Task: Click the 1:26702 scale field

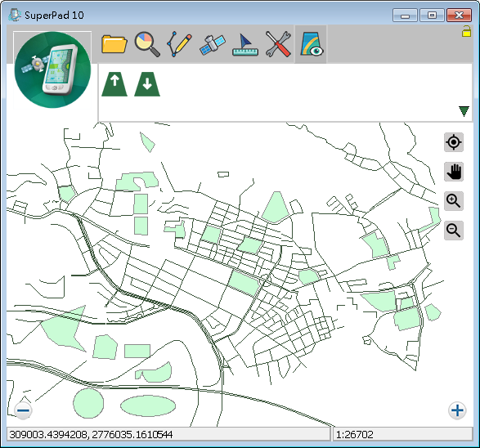Action: tap(403, 434)
